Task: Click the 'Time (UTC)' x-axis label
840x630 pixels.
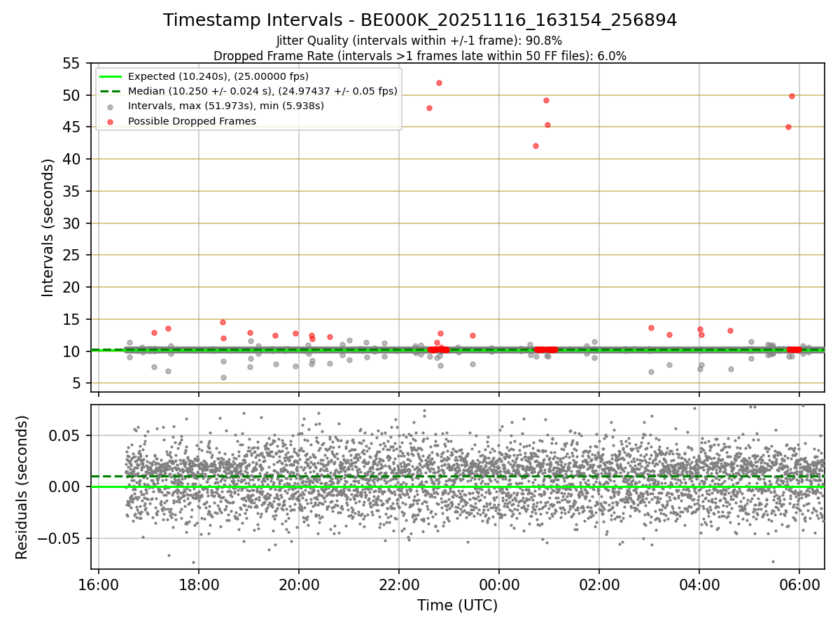Action: (458, 605)
